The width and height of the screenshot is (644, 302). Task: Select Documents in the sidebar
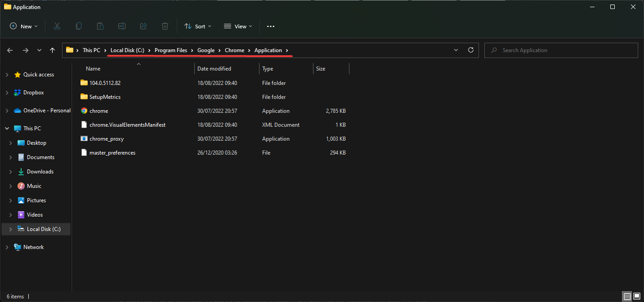pyautogui.click(x=40, y=157)
